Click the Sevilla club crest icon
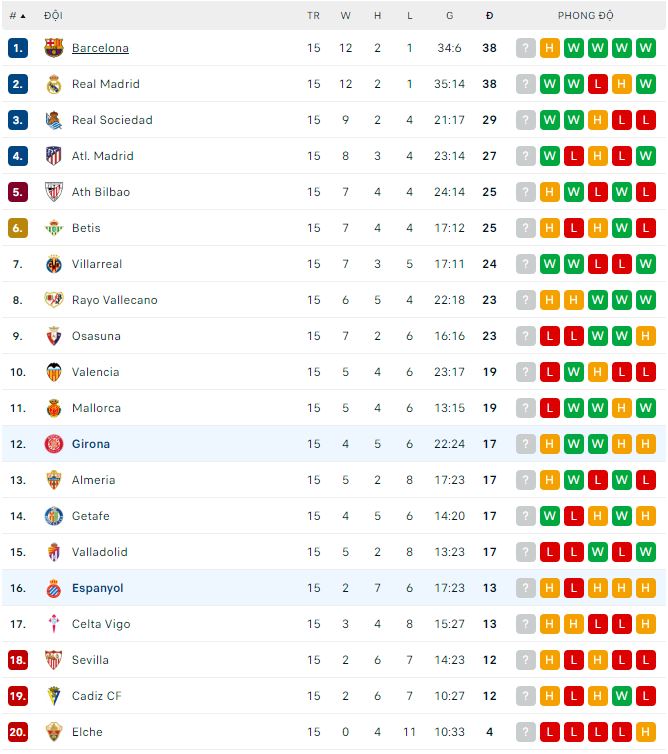The image size is (668, 754). [x=53, y=660]
